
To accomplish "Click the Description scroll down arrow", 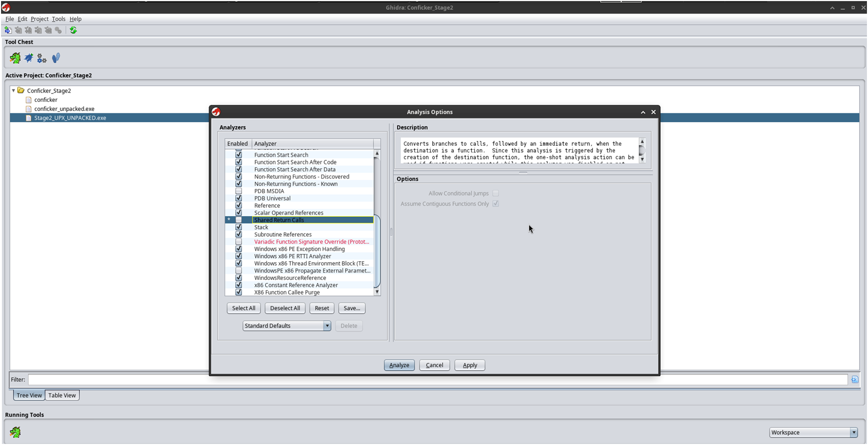I will (642, 159).
